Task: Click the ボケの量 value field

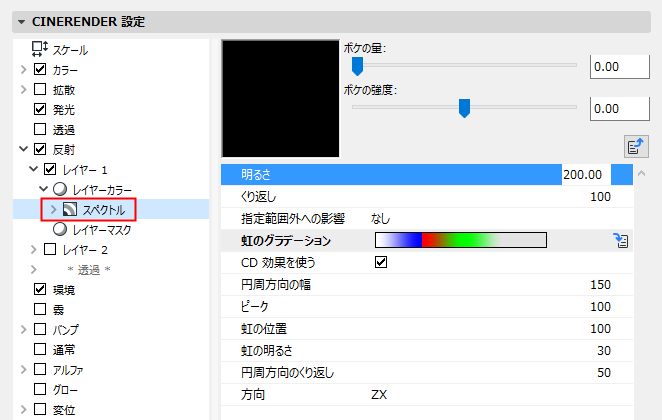Action: click(x=619, y=67)
